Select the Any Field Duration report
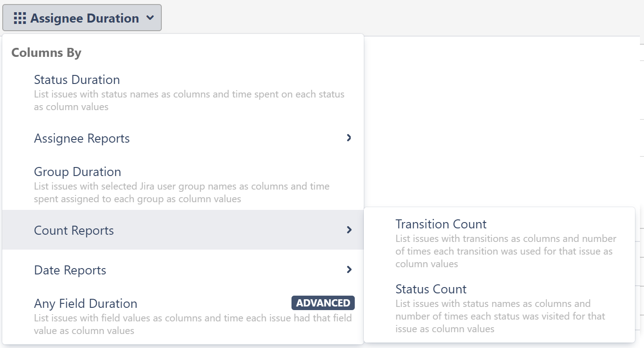The height and width of the screenshot is (348, 644). (x=85, y=304)
